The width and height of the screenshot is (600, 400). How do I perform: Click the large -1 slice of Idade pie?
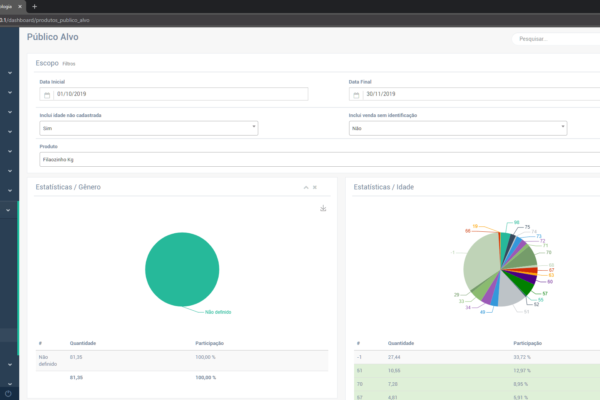[481, 260]
